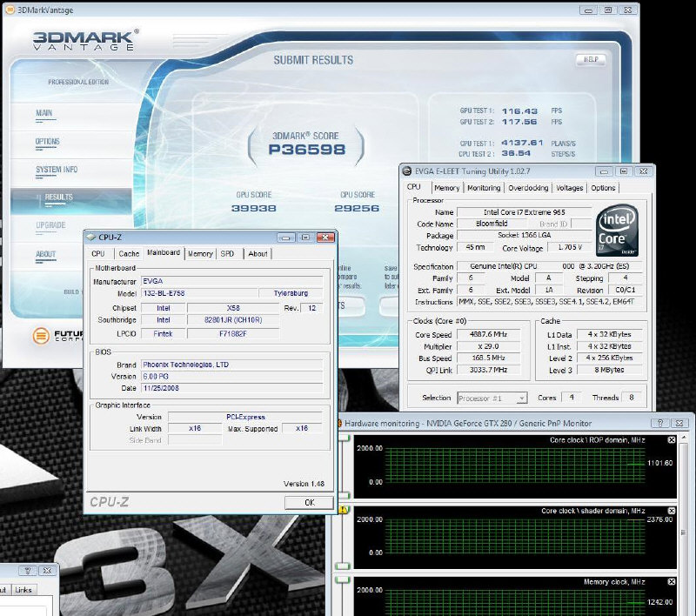The image size is (696, 616).
Task: Switch to Cache tab in CPU-Z
Action: point(129,254)
